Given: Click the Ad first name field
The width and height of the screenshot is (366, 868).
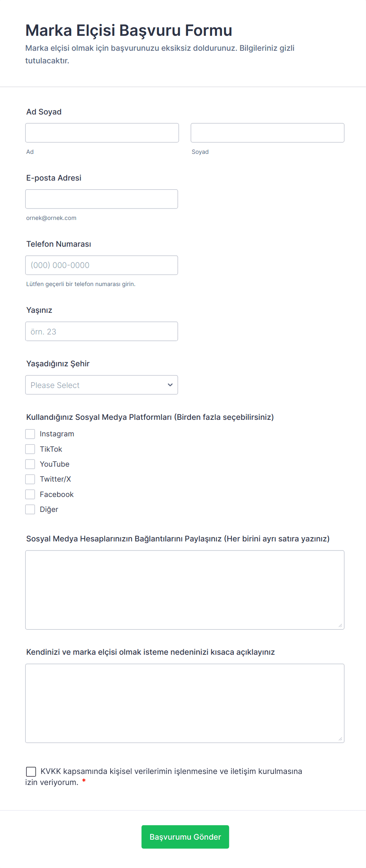Looking at the screenshot, I should (102, 133).
